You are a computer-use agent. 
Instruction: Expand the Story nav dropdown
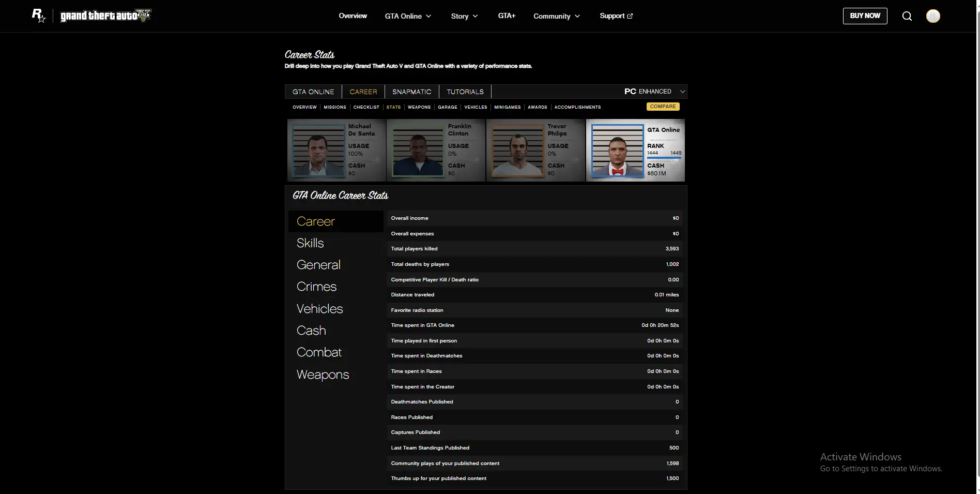tap(464, 16)
